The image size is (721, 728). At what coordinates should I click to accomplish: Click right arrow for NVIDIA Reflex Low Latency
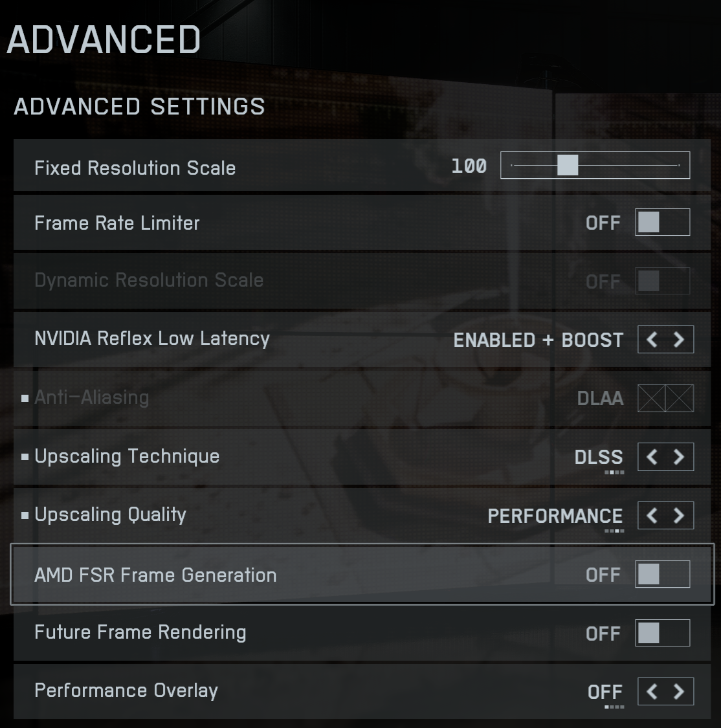click(x=679, y=340)
